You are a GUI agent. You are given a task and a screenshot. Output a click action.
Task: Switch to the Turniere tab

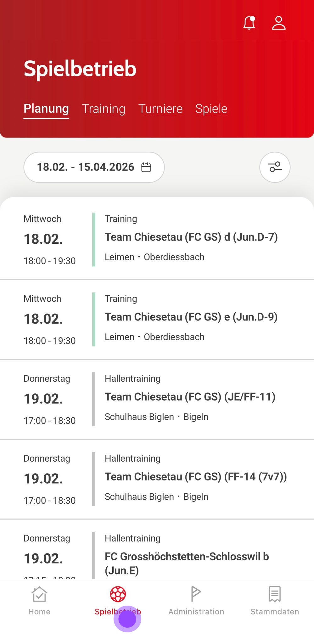pyautogui.click(x=160, y=109)
